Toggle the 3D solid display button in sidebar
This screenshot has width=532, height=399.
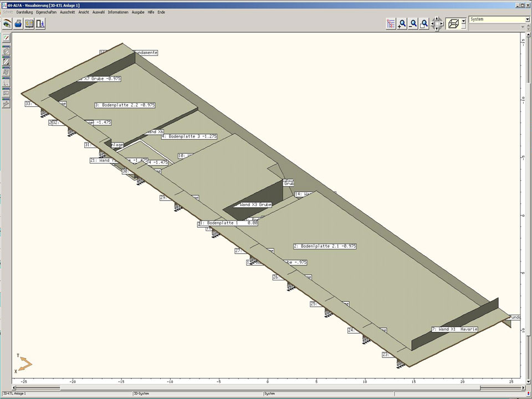tap(6, 51)
